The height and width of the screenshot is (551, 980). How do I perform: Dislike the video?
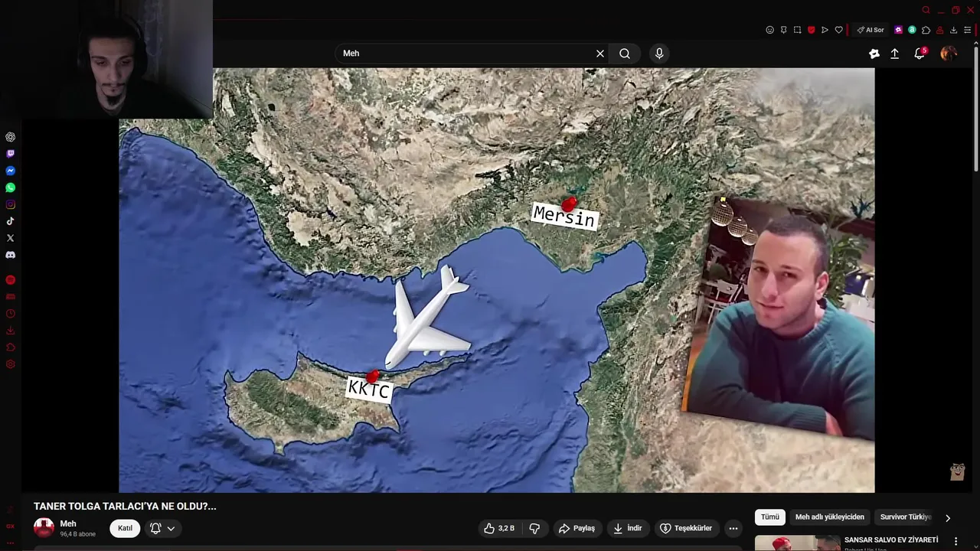(x=534, y=528)
